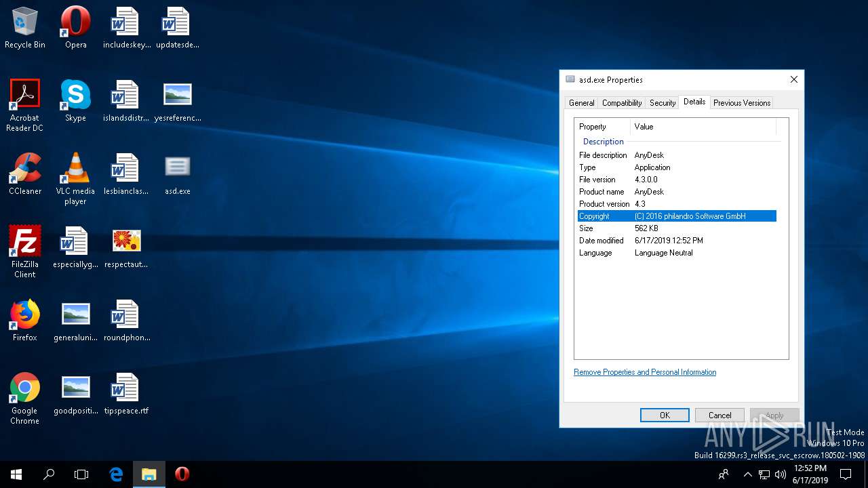Select the Type Application row
Viewport: 868px width, 488px height.
pos(677,167)
